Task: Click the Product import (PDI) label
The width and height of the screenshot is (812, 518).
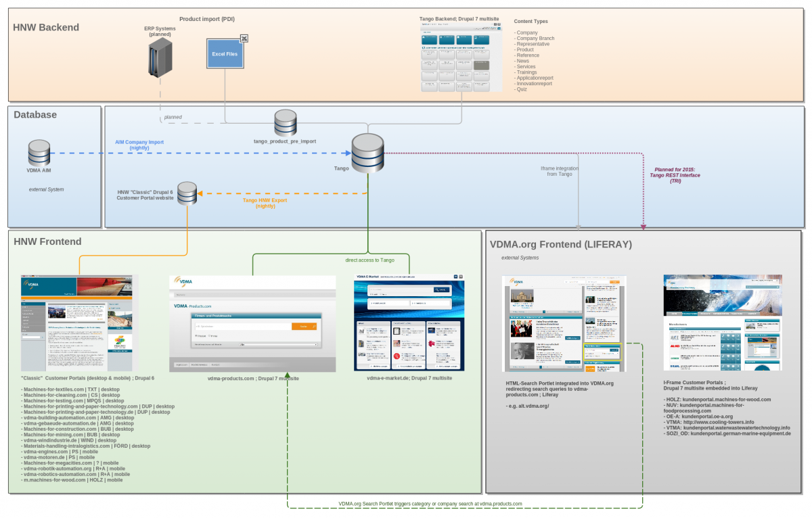Action: (207, 19)
